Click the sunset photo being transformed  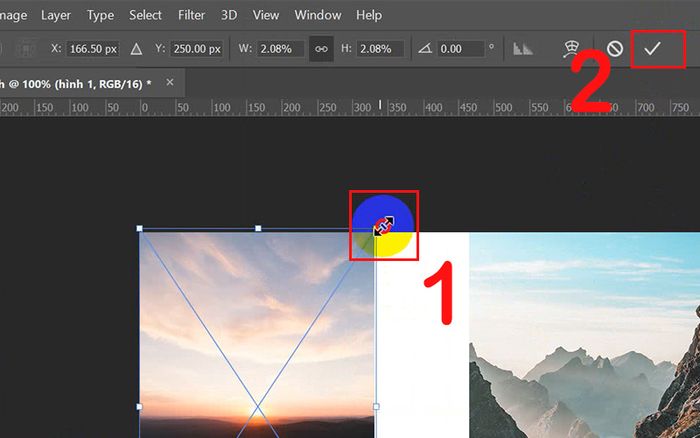[257, 333]
